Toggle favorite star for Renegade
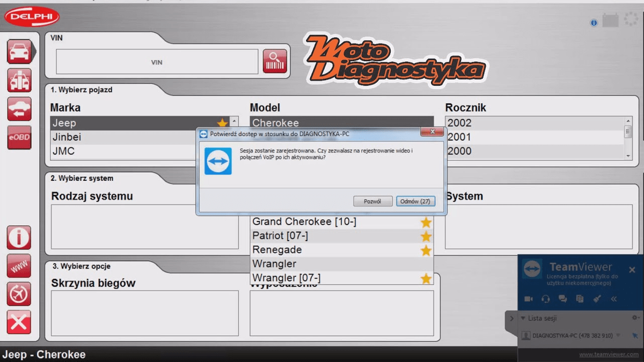The height and width of the screenshot is (362, 644). point(426,250)
